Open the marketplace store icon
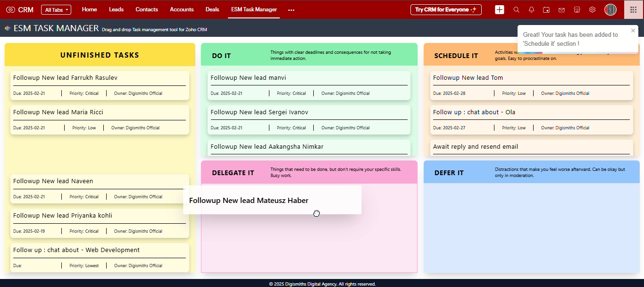 click(577, 9)
